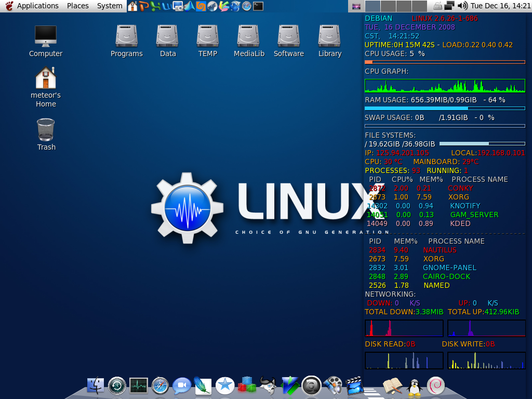
Task: Click the 'TUE, 16 DECEMBER 2008' date text
Action: (x=410, y=27)
